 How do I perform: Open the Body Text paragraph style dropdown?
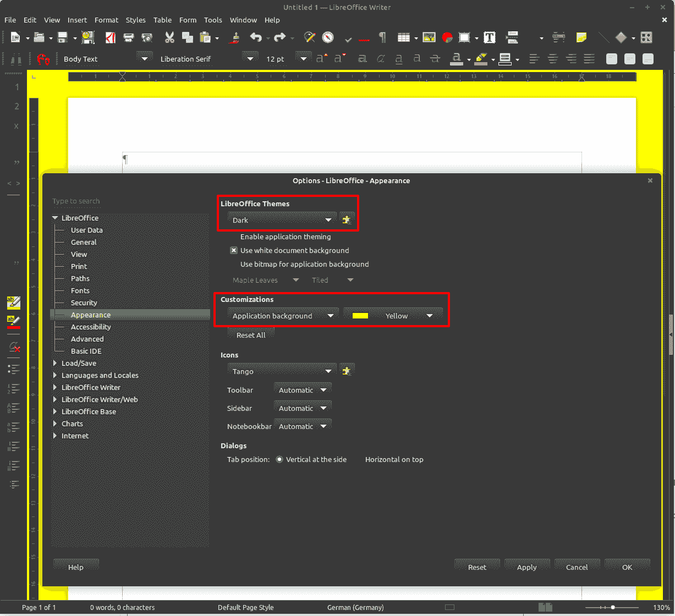145,58
